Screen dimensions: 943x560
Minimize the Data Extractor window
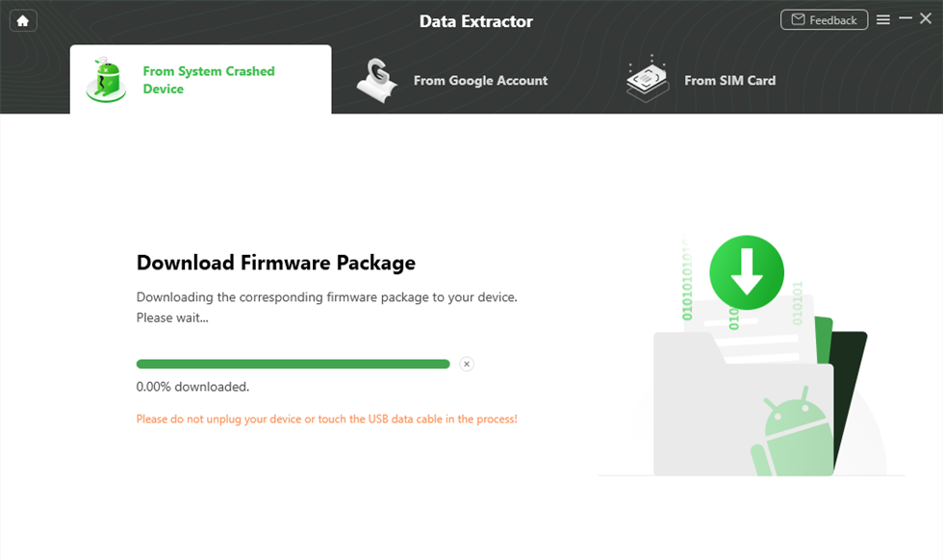pos(905,19)
